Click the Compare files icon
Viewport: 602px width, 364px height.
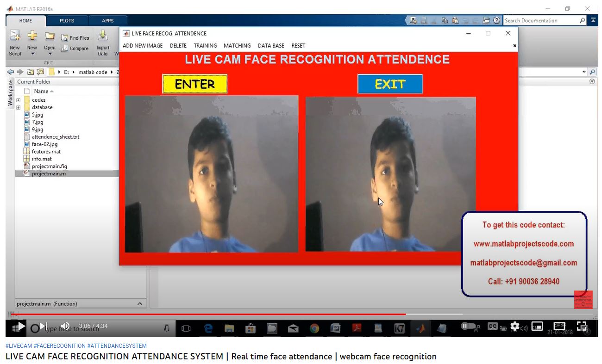coord(75,49)
